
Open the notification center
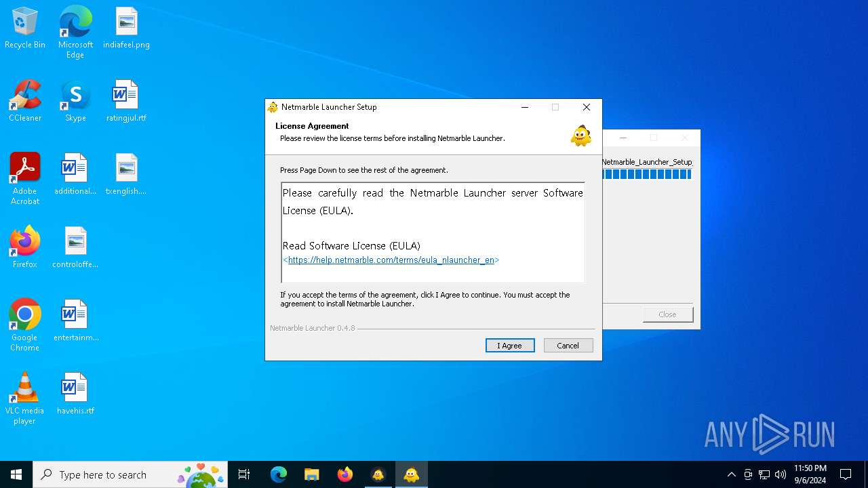(846, 474)
